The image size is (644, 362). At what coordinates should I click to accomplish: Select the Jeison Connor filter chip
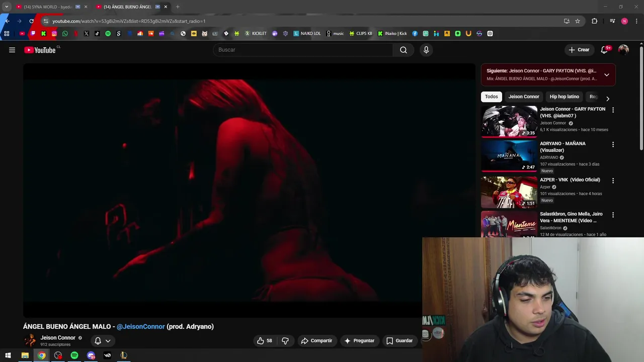pyautogui.click(x=524, y=97)
